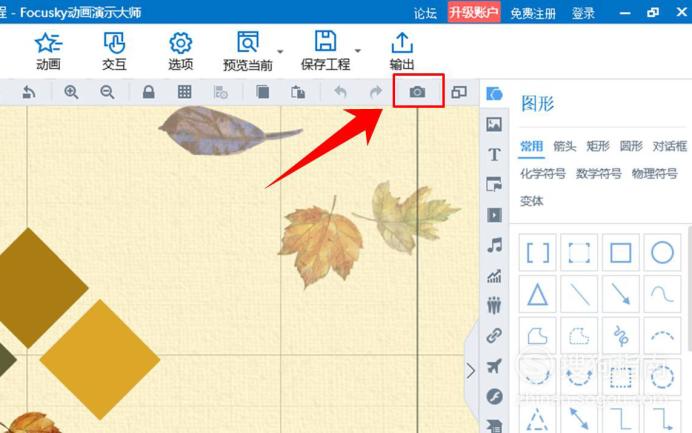
Task: Expand the 预览当前 dropdown arrow
Action: tap(280, 52)
